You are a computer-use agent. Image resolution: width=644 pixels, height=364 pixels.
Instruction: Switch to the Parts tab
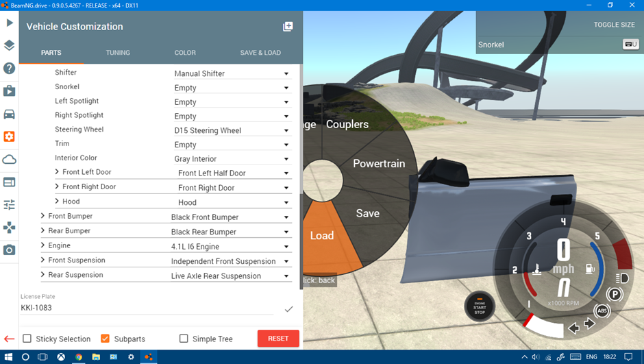(x=51, y=53)
